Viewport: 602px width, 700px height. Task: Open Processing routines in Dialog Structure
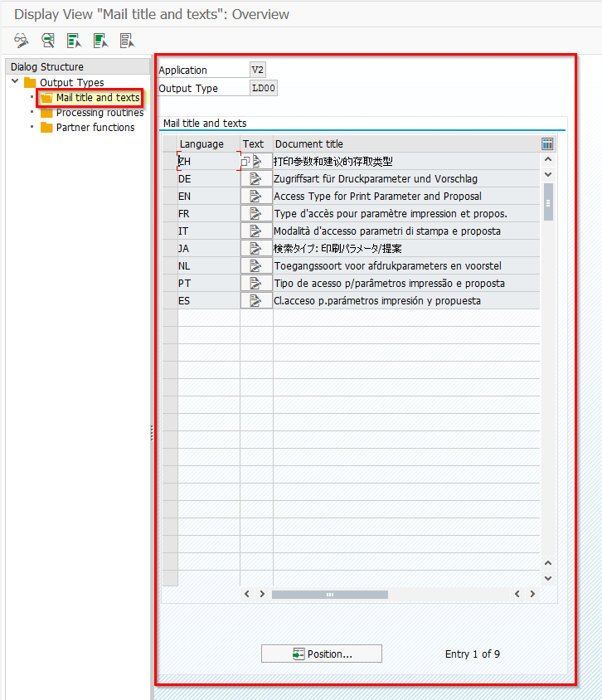tap(100, 113)
